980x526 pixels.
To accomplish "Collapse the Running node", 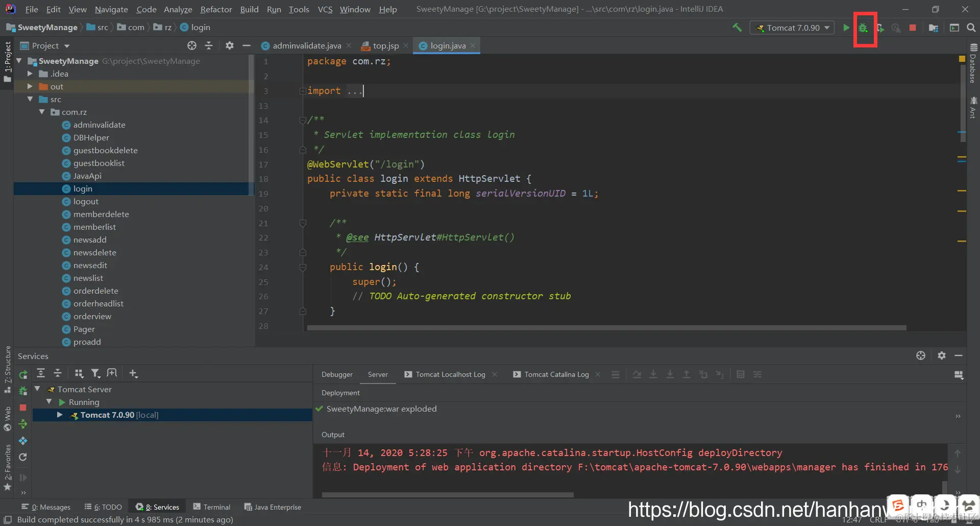I will point(49,402).
